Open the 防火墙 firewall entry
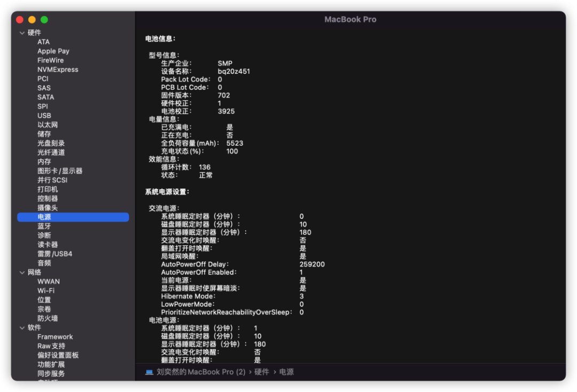 pos(48,318)
